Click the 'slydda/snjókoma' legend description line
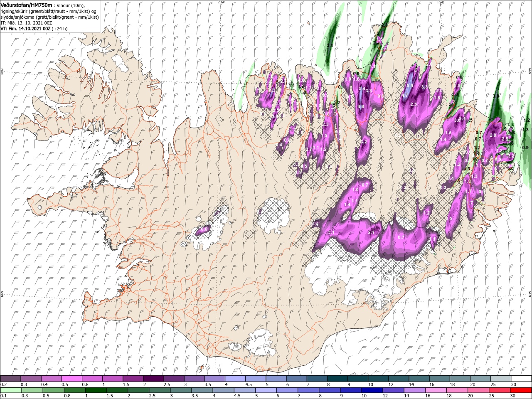 pyautogui.click(x=49, y=17)
